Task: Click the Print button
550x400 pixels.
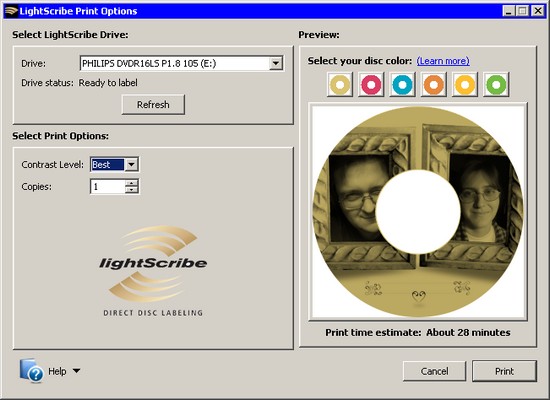Action: [504, 371]
